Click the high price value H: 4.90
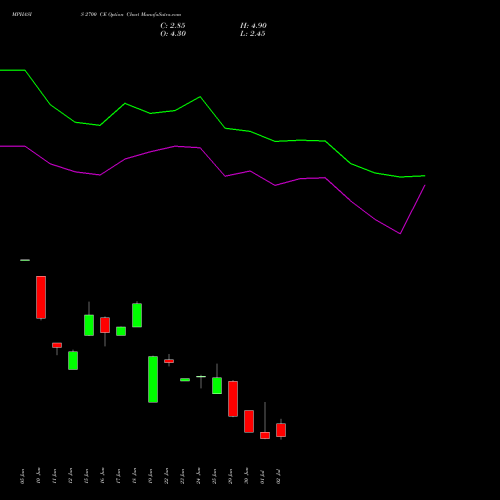Image resolution: width=500 pixels, height=500 pixels. (253, 26)
